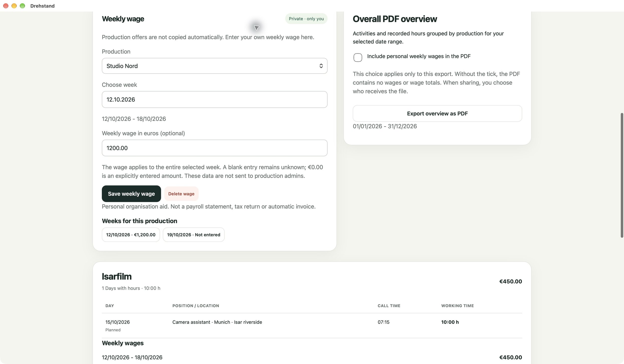624x364 pixels.
Task: Click the DAY column header
Action: pos(110,306)
